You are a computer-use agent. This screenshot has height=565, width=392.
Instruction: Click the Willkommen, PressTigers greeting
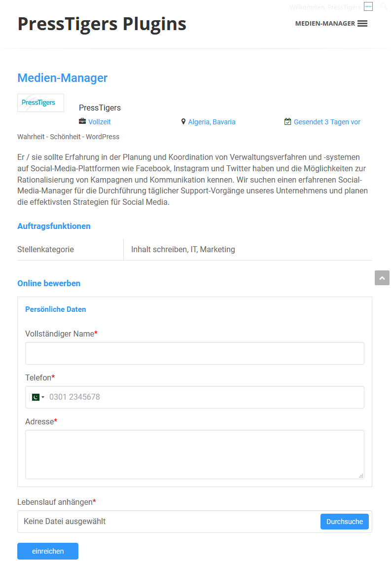click(324, 7)
